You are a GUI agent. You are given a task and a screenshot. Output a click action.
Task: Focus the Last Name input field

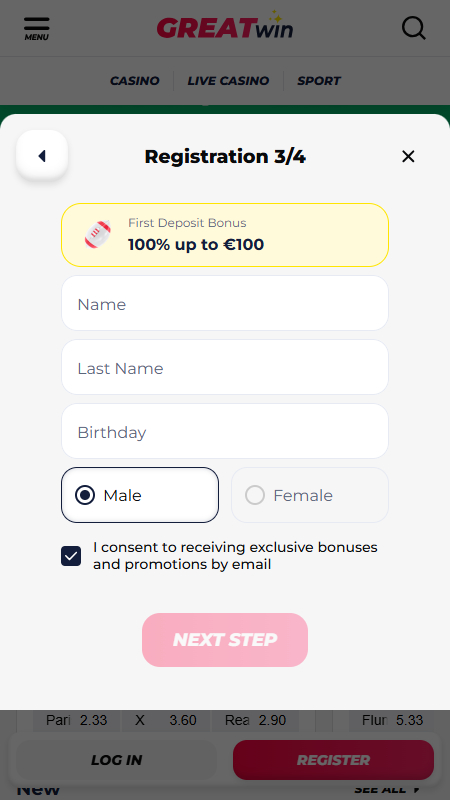pyautogui.click(x=225, y=367)
